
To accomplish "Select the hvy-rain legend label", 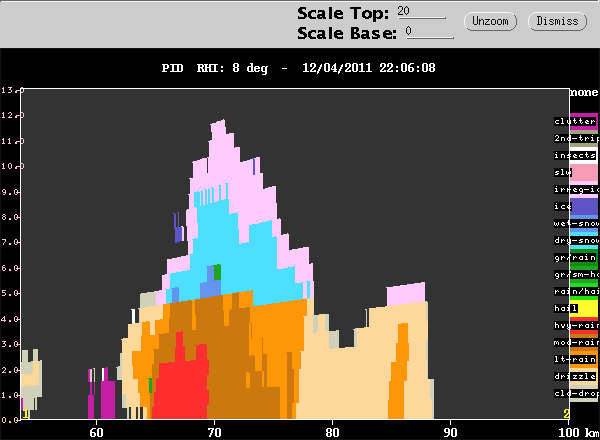I will (x=576, y=326).
